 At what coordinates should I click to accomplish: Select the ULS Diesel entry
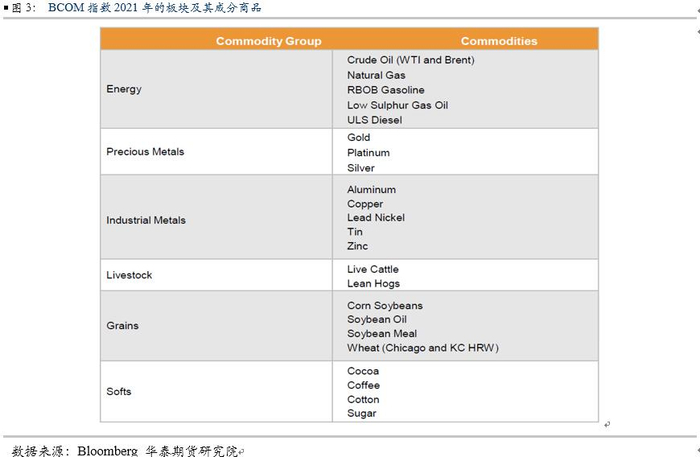coord(374,120)
